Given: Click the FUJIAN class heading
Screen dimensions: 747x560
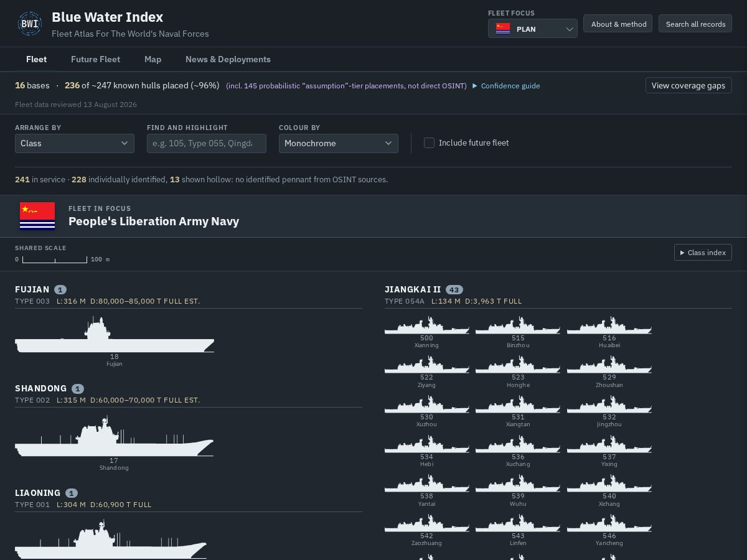Looking at the screenshot, I should point(32,289).
